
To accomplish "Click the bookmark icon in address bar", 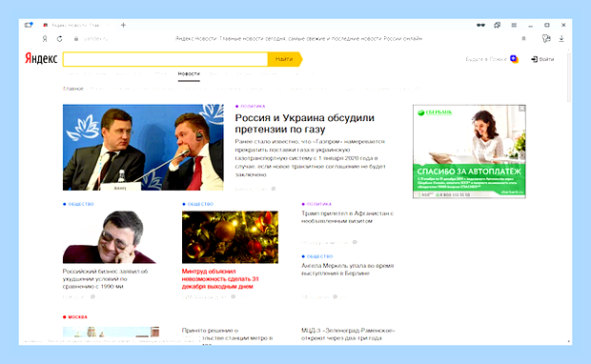I will 523,38.
